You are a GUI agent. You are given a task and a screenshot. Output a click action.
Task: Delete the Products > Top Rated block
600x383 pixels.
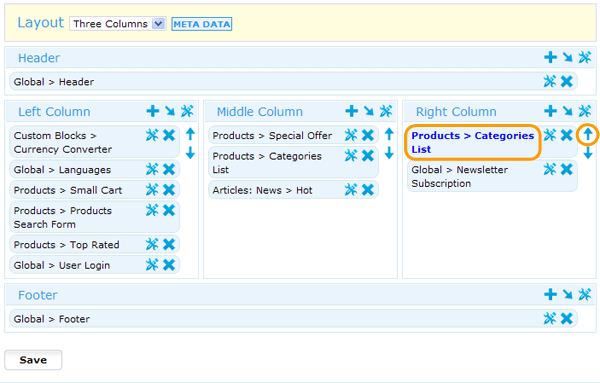pos(169,244)
